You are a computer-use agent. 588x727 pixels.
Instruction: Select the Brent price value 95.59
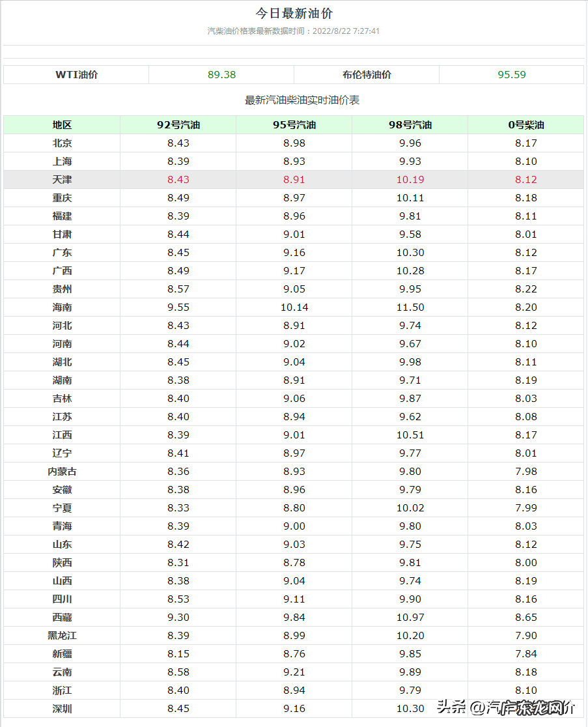[512, 75]
